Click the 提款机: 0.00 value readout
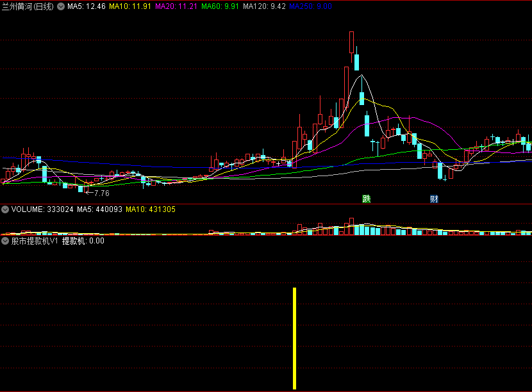The height and width of the screenshot is (392, 532). coord(83,241)
